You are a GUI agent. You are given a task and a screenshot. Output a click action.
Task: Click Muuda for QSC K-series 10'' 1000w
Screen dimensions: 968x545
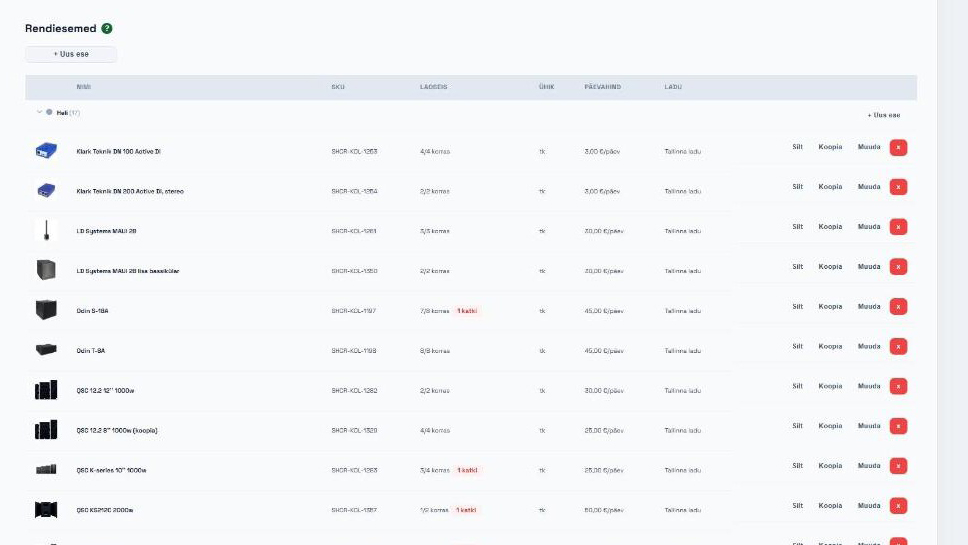click(x=869, y=466)
